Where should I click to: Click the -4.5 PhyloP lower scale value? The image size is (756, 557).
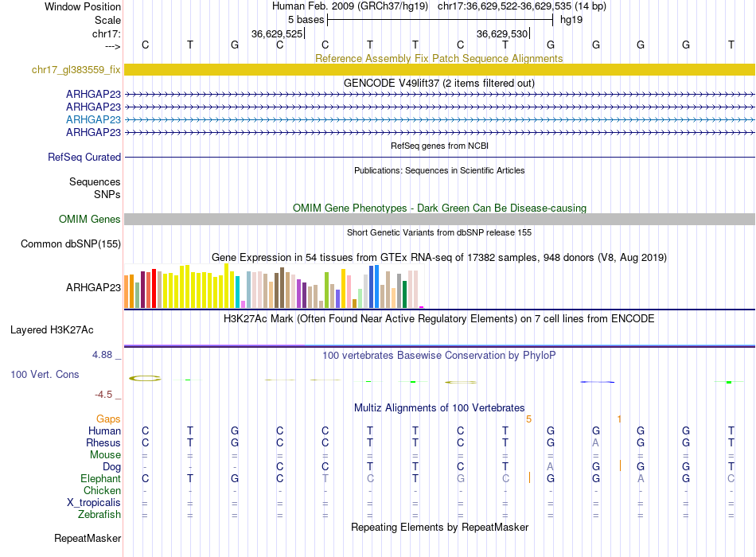[103, 395]
